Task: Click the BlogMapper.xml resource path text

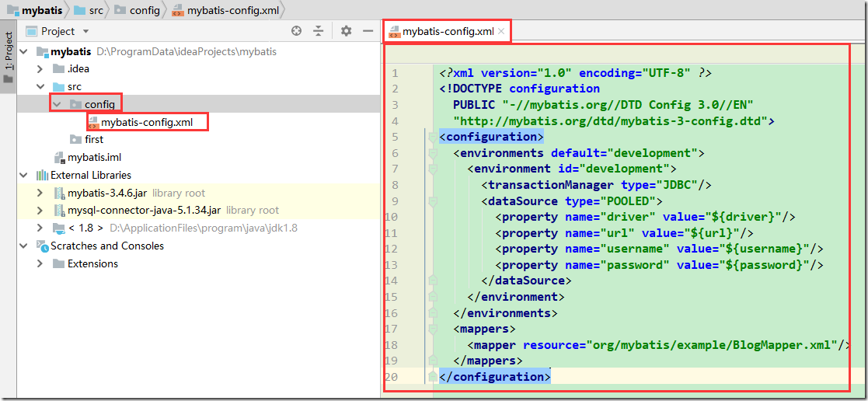Action: pos(711,345)
